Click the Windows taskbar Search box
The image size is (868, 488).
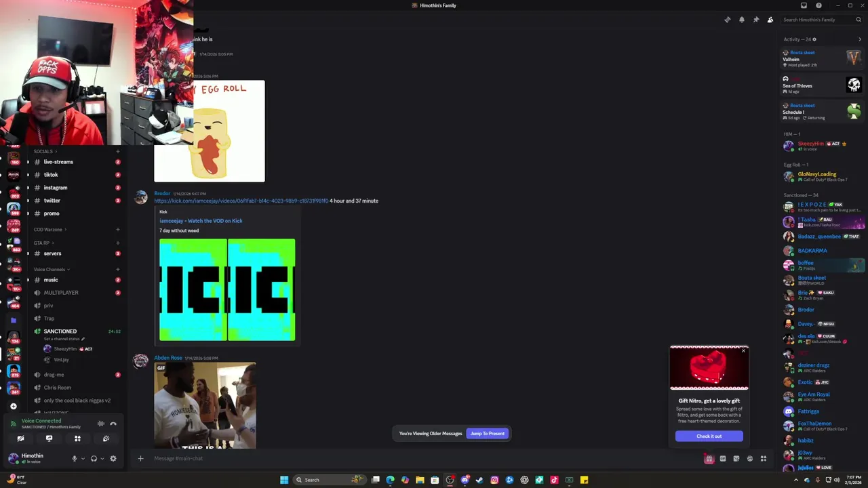(x=330, y=480)
